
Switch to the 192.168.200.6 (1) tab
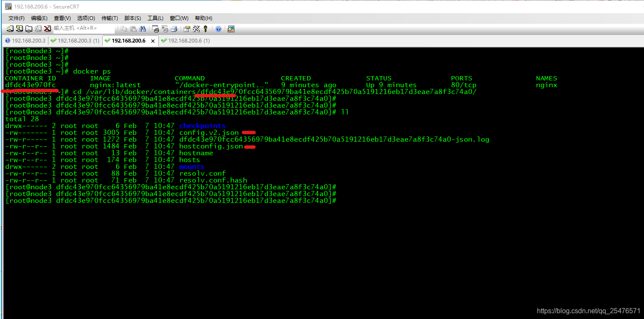point(185,41)
